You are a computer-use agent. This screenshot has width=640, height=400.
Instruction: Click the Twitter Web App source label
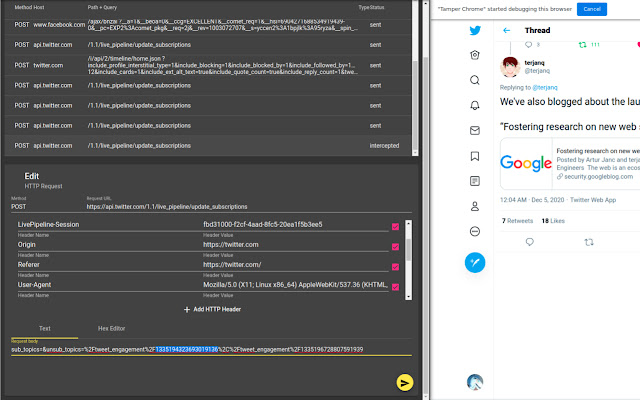593,200
